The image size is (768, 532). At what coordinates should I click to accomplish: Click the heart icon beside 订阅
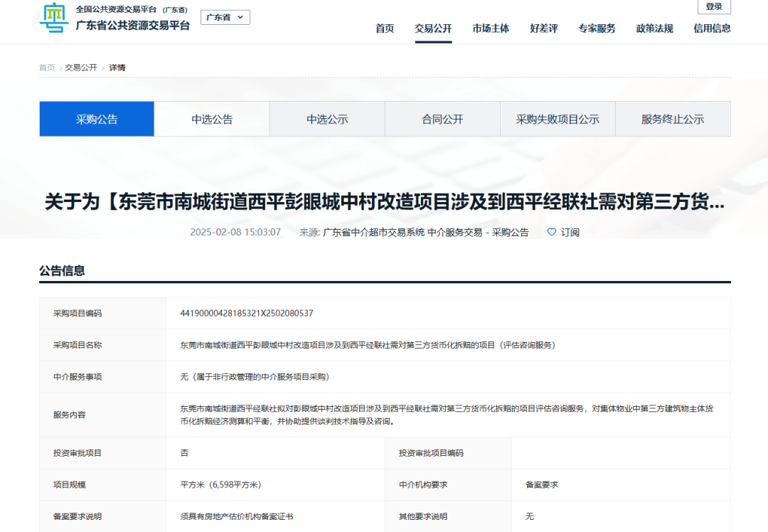click(x=550, y=232)
